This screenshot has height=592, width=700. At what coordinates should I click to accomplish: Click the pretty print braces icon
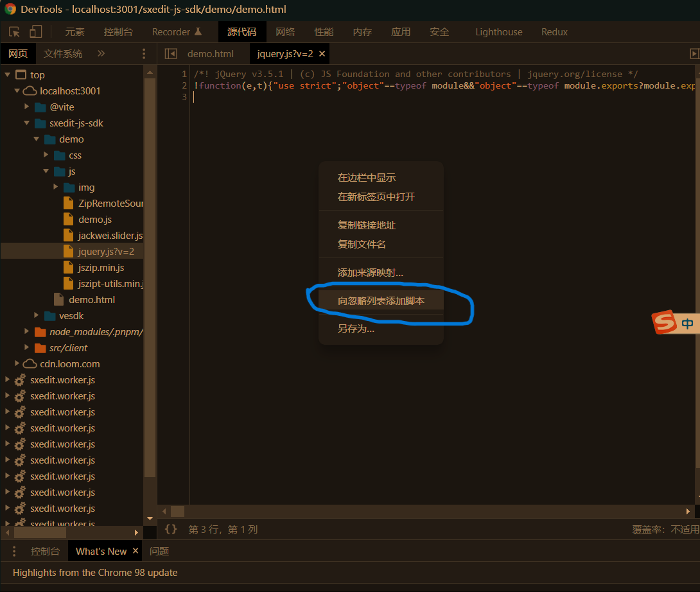point(171,529)
